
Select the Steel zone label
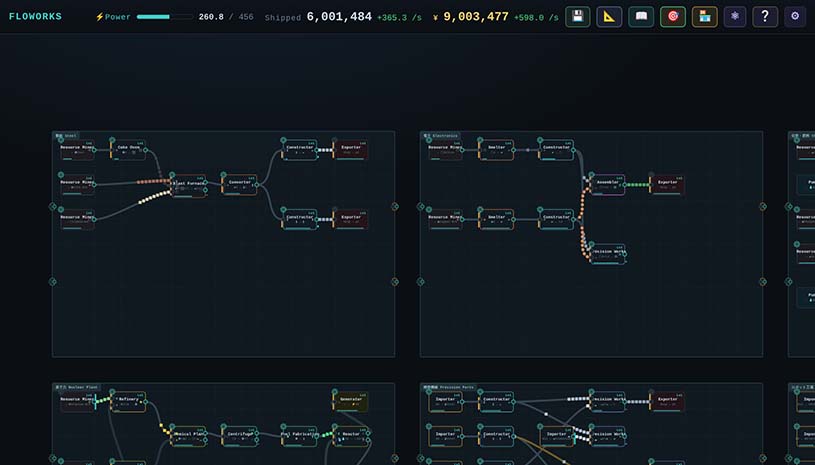tap(66, 136)
